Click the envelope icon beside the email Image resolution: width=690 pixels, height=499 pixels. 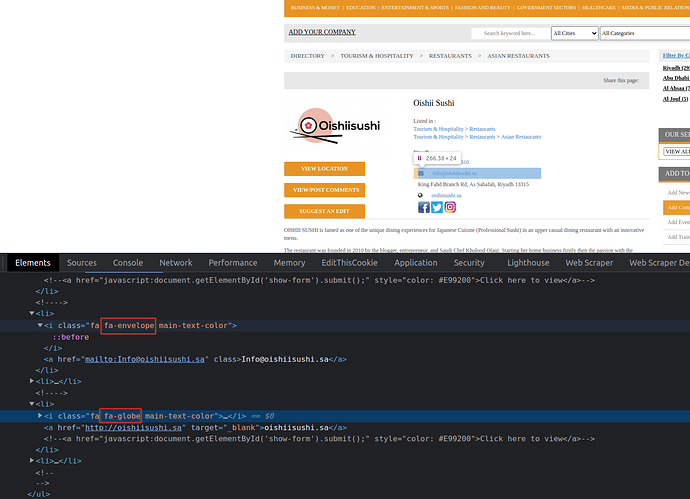click(421, 173)
